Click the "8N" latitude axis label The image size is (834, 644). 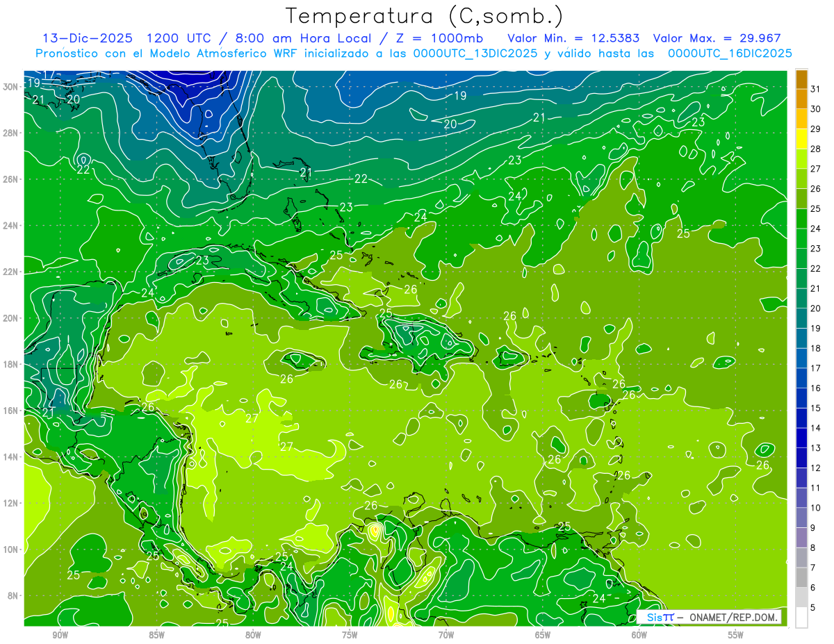(13, 596)
